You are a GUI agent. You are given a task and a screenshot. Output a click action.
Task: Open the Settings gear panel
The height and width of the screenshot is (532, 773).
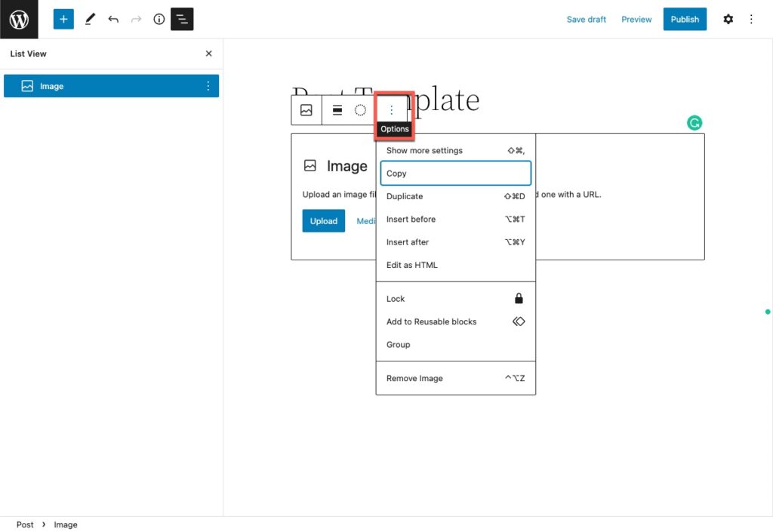click(x=728, y=19)
